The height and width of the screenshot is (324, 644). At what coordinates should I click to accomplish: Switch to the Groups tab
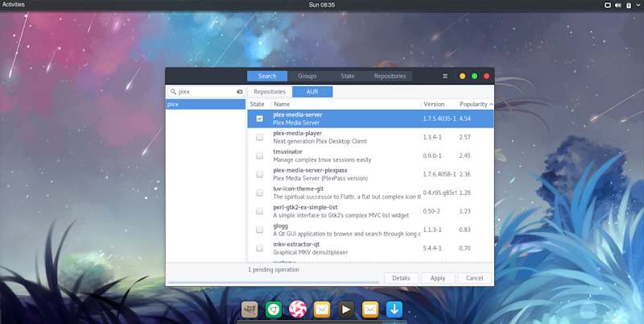point(308,76)
